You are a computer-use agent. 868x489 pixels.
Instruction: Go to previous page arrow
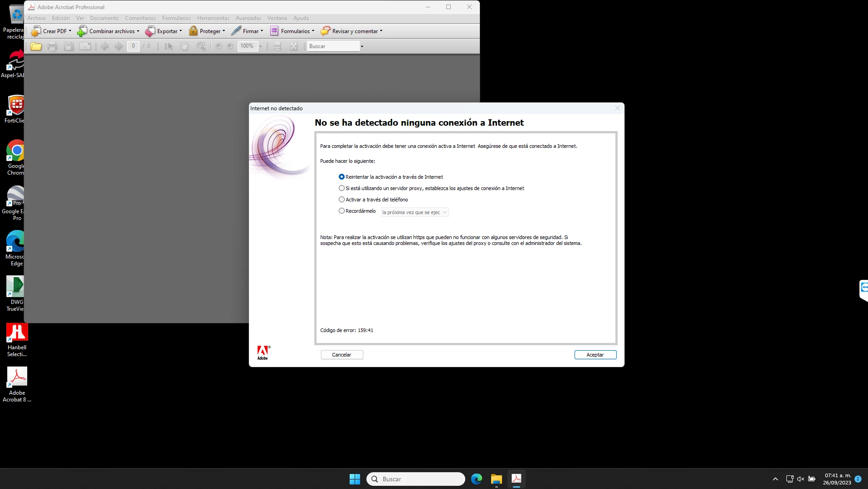click(105, 46)
